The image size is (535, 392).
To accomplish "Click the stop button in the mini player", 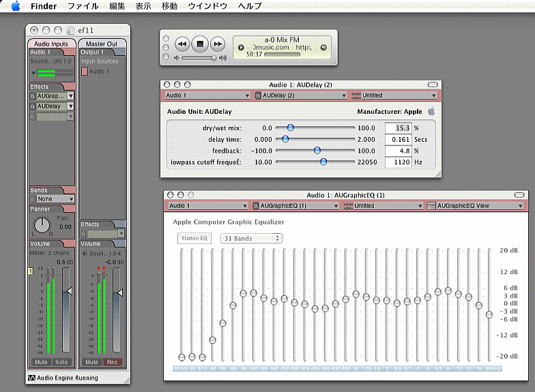I will pyautogui.click(x=200, y=44).
